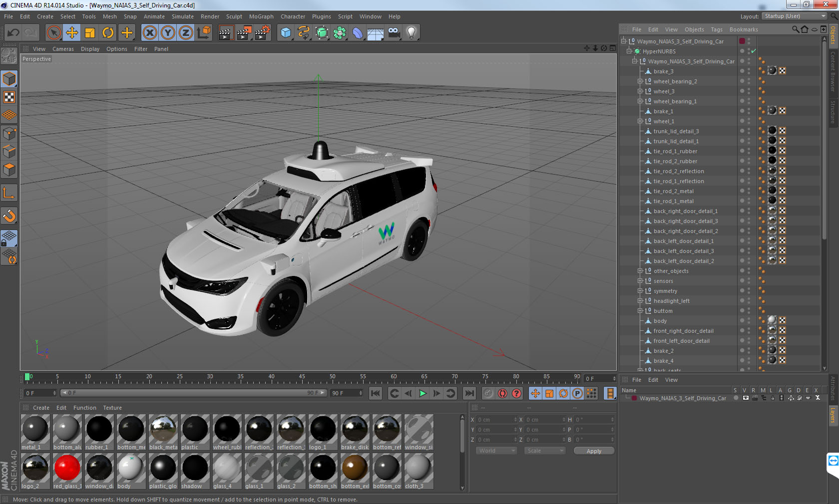The width and height of the screenshot is (839, 504).
Task: Select the Rotate tool
Action: coord(108,33)
